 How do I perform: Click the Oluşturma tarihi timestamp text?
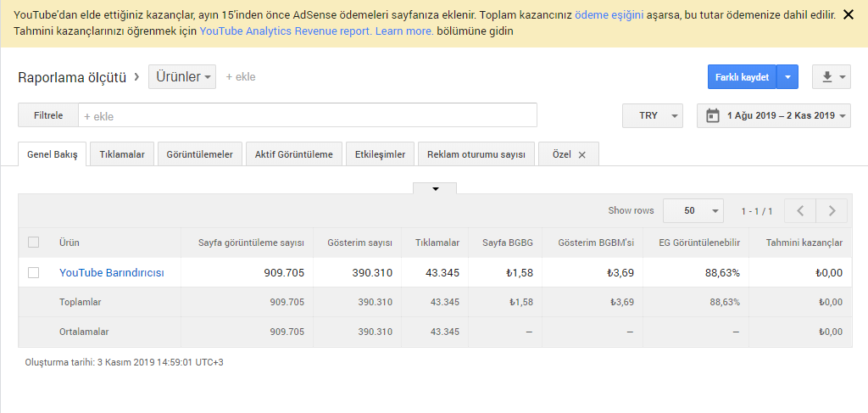coord(124,363)
